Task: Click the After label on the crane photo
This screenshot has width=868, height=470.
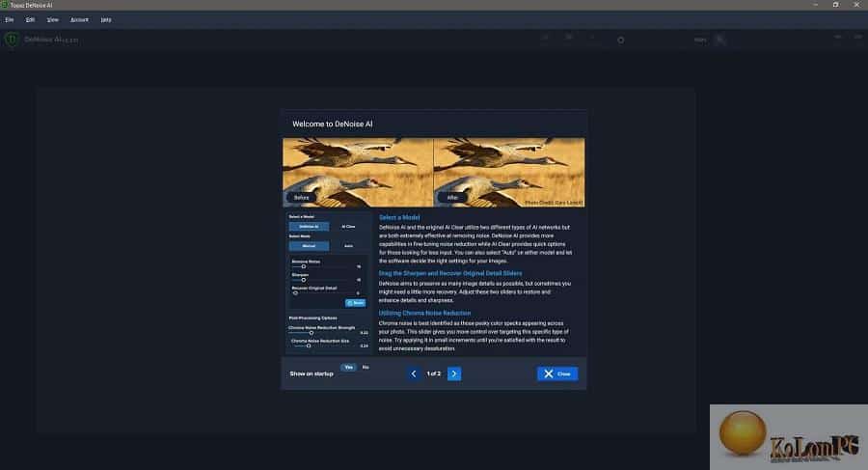Action: tap(452, 197)
